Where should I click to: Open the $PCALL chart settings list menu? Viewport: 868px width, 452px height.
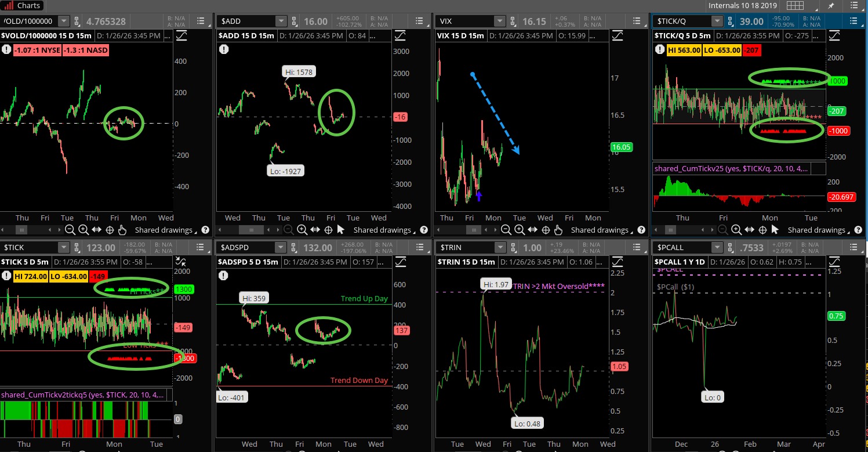pos(852,248)
